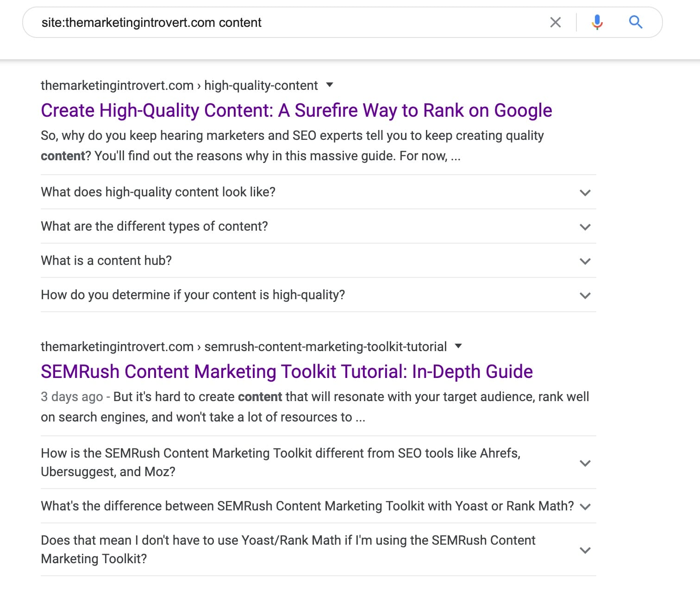Clear the search query using the X icon
The height and width of the screenshot is (591, 700).
[555, 22]
